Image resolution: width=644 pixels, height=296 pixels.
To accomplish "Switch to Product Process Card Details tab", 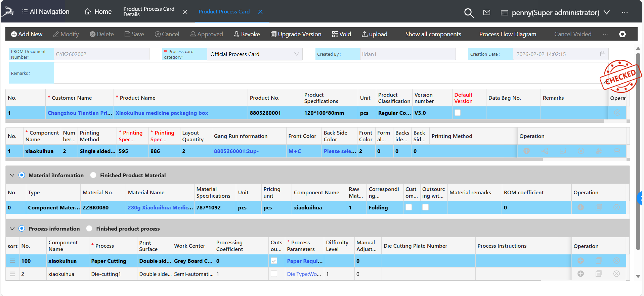I will (x=148, y=12).
